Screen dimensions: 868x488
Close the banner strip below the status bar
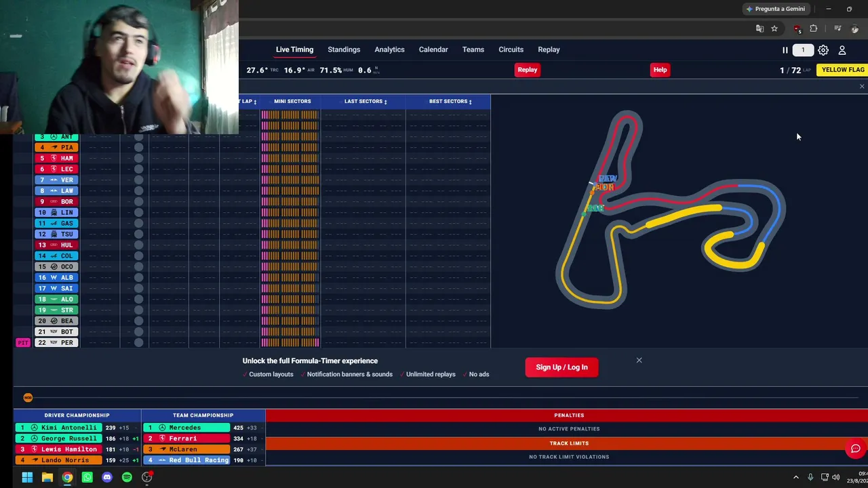(x=862, y=87)
